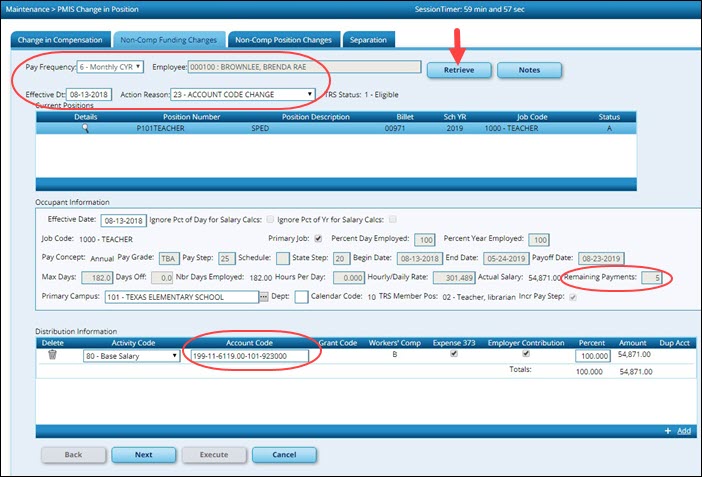Toggle the Primary Job checkbox
Viewport: 702px width, 477px height.
point(318,238)
